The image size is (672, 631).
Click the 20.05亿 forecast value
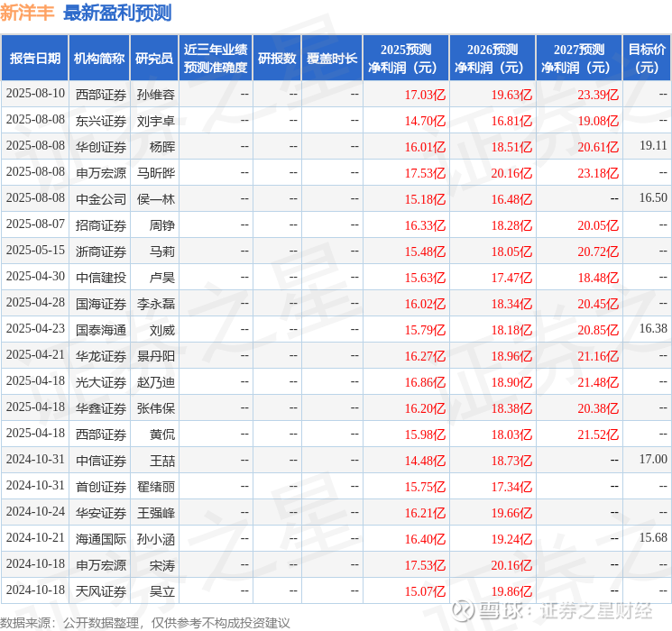point(598,225)
